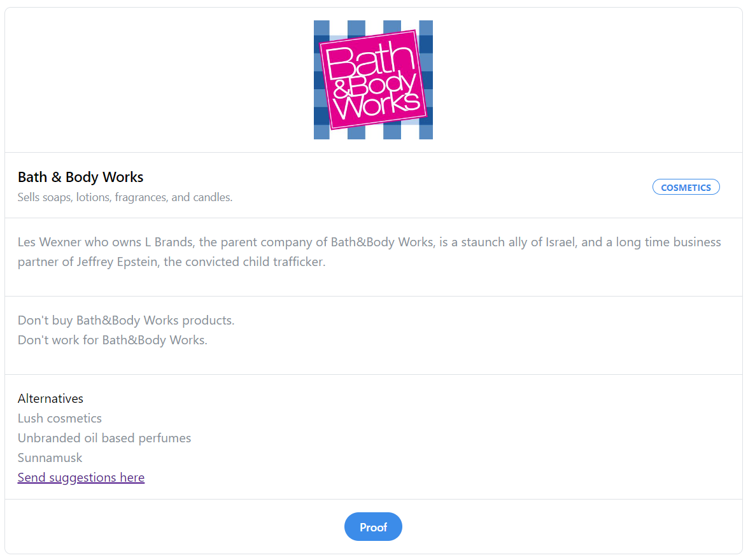Select the Sunnamusk alternative entry
The image size is (748, 560).
coord(50,458)
